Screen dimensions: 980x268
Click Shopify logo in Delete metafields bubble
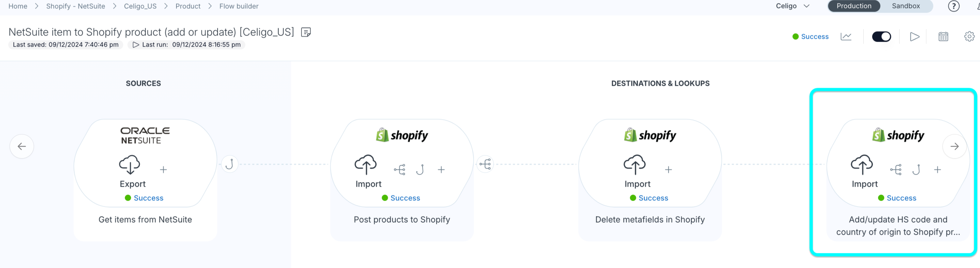point(650,135)
